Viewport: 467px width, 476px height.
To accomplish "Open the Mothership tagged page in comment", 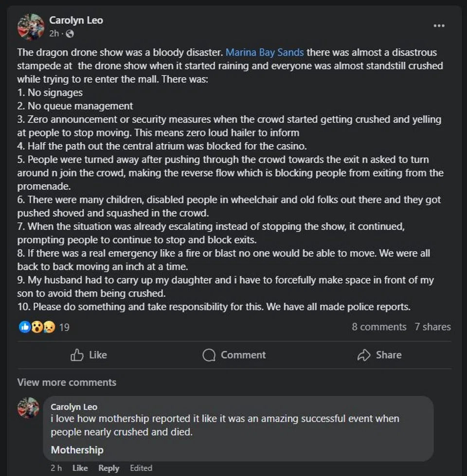I will pos(77,450).
